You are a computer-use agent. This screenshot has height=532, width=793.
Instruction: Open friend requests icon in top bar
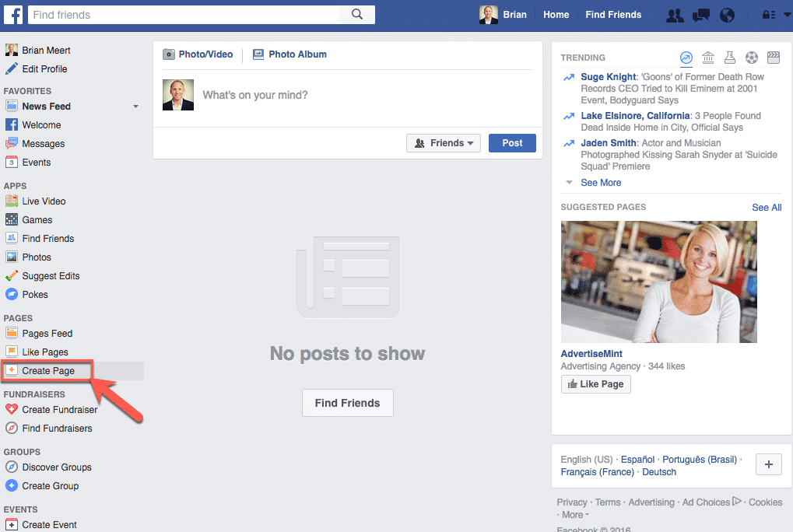point(675,15)
